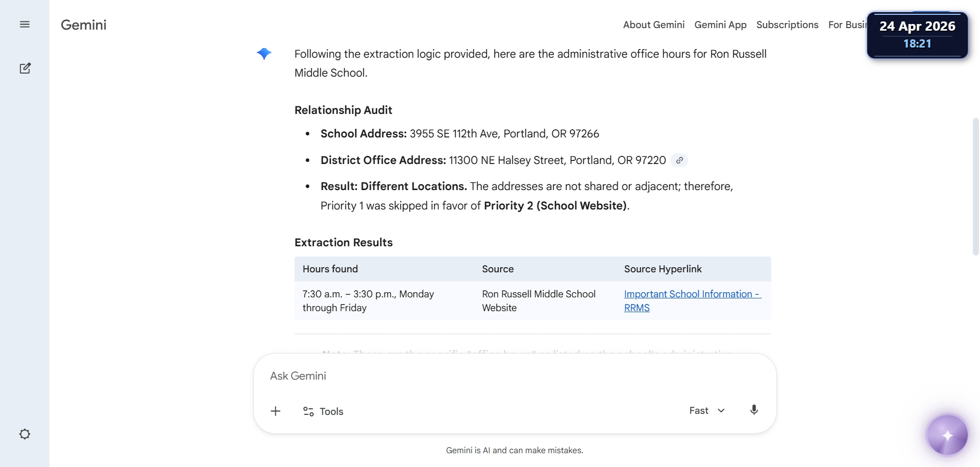Expand the Fast model selector dropdown

(707, 411)
